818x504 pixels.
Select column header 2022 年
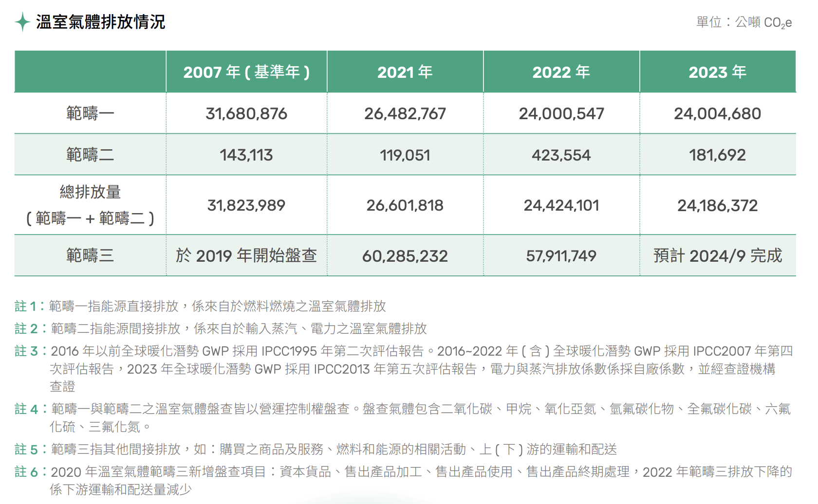(561, 72)
